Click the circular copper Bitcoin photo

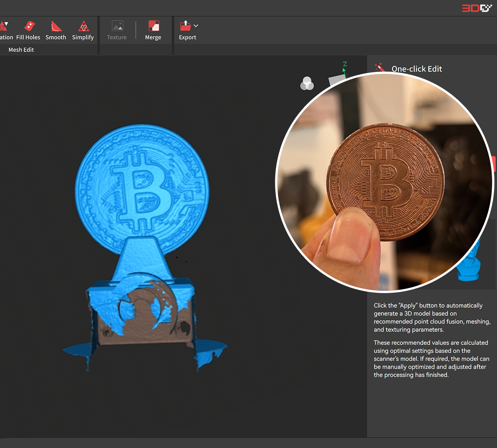click(385, 182)
